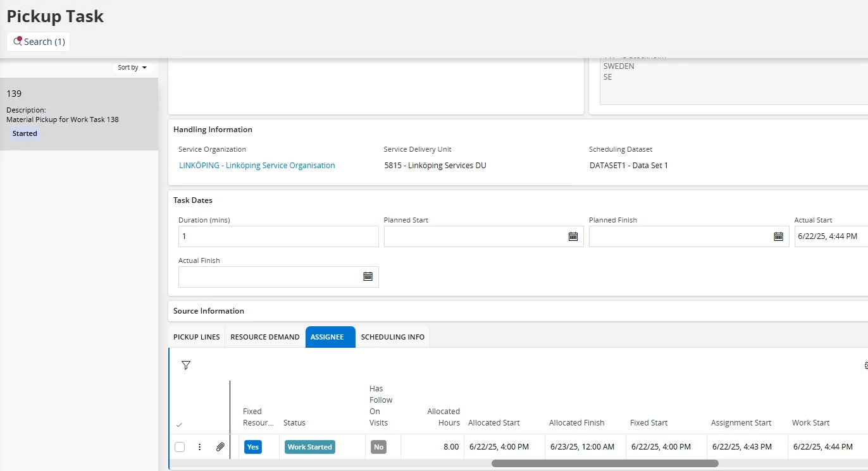
Task: Switch to the Resource Demand tab
Action: click(265, 337)
